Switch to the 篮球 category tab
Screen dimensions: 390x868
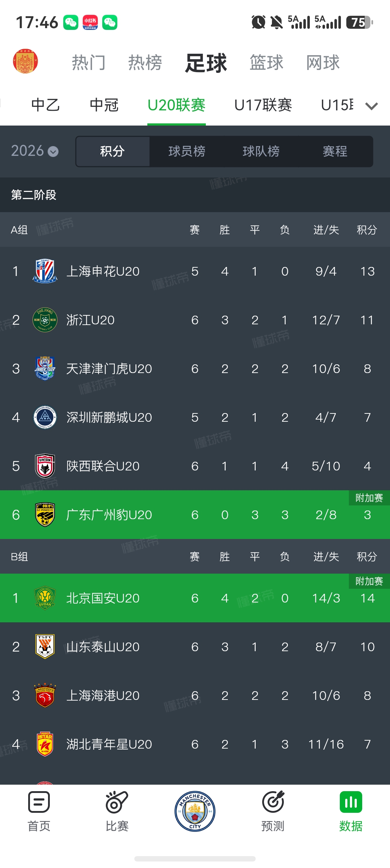tap(266, 62)
